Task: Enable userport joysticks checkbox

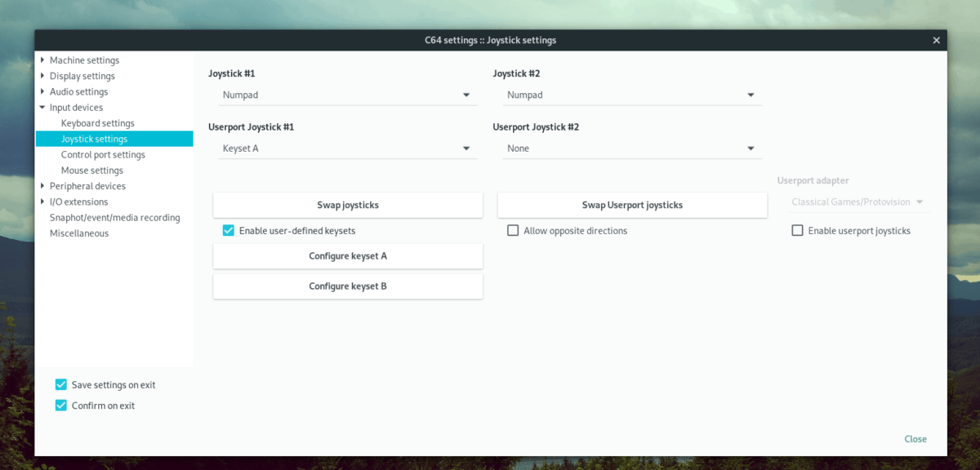Action: point(797,231)
